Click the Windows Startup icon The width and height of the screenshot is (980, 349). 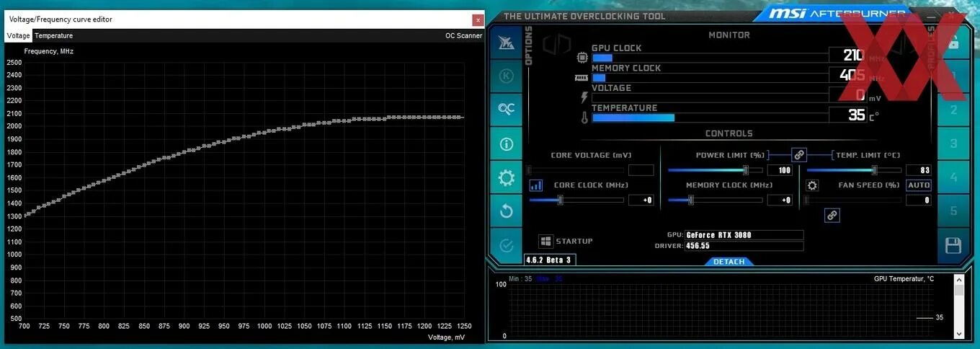pyautogui.click(x=545, y=241)
